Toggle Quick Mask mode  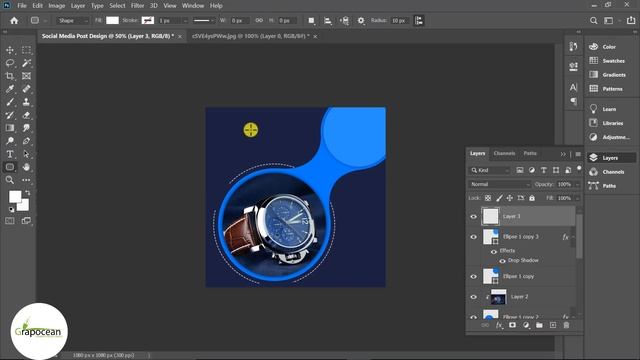pos(10,221)
